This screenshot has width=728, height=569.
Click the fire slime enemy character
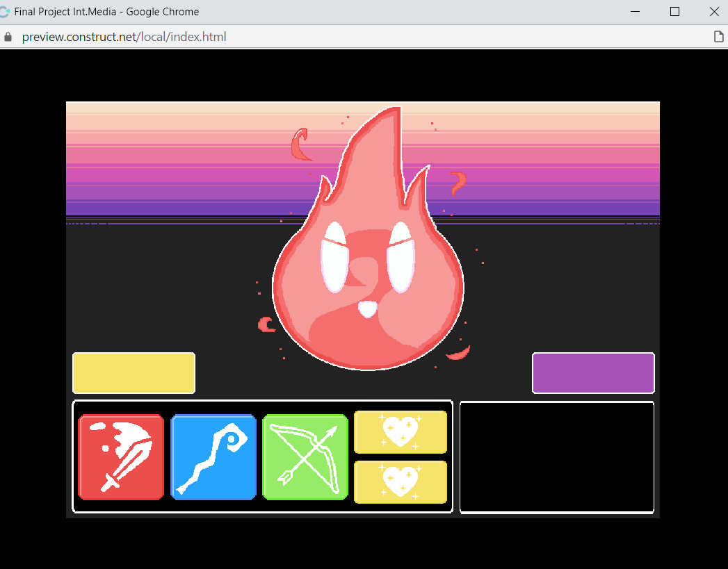tap(368, 239)
